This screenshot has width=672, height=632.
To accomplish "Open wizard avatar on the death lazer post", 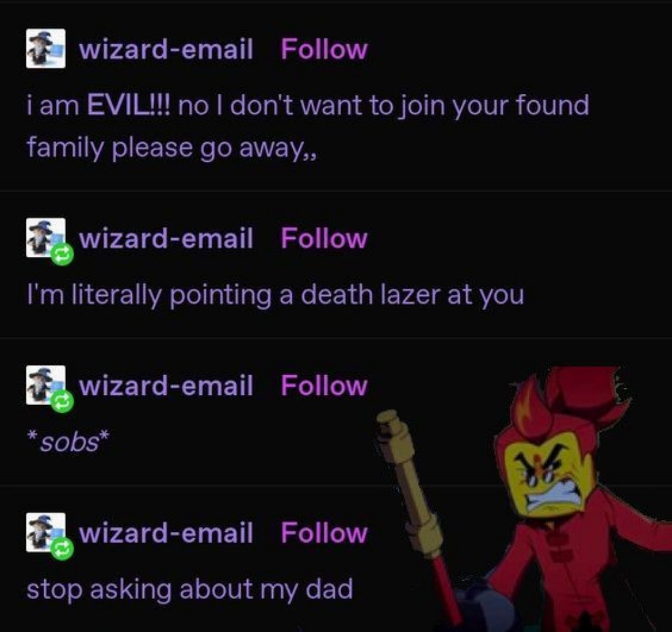I will (46, 238).
